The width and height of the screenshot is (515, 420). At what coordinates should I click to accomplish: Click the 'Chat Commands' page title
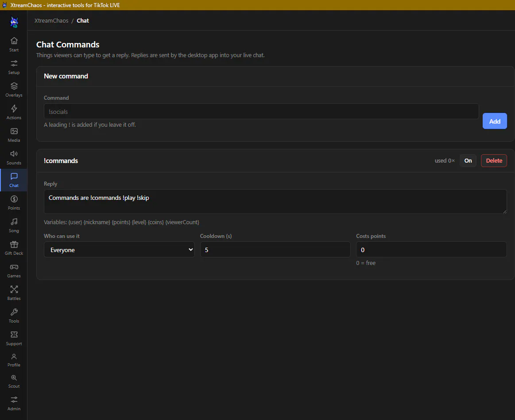(x=68, y=44)
